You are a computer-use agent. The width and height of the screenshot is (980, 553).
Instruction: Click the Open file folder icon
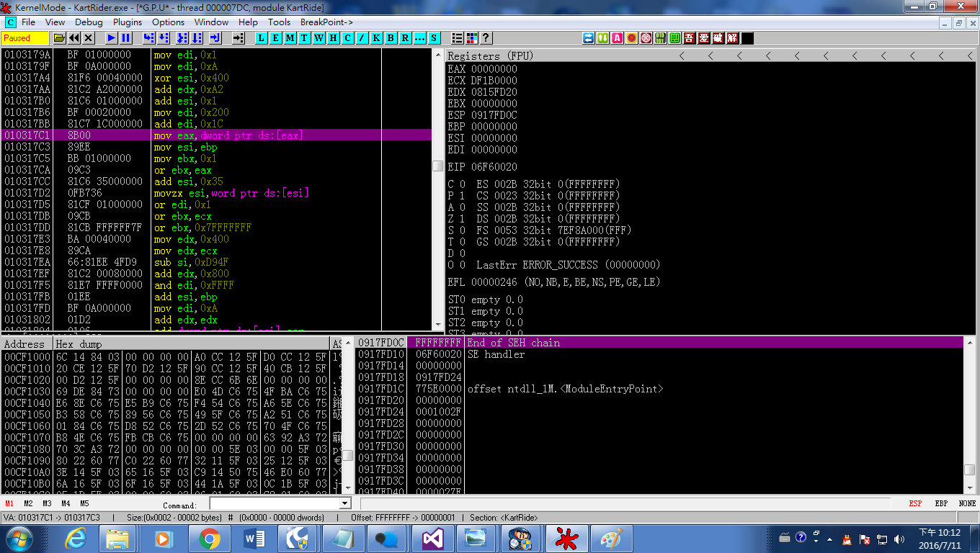[60, 38]
